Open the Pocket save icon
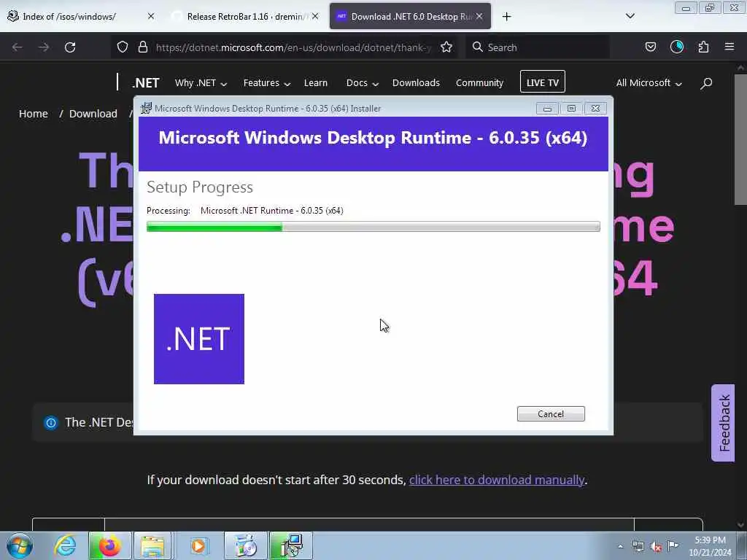The image size is (747, 560). click(x=650, y=47)
